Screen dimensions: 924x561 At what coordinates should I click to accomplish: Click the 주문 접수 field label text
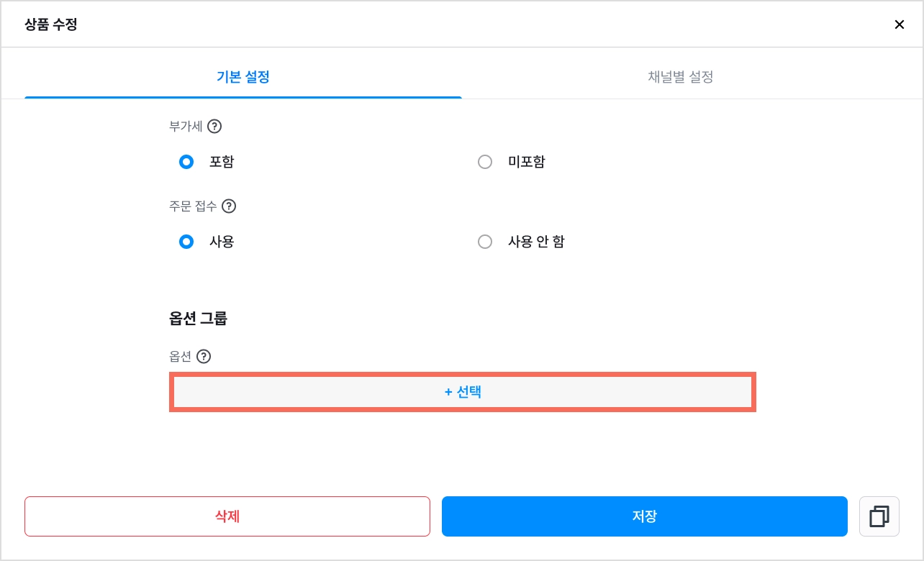pos(193,206)
